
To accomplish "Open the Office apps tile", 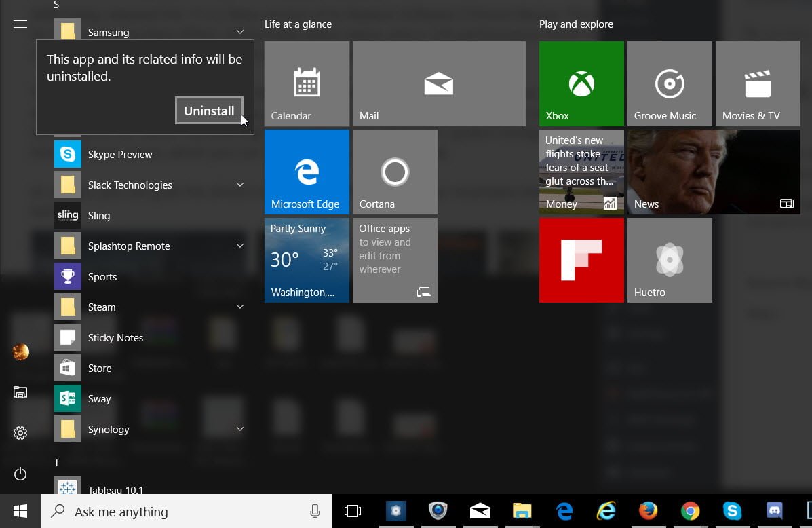I will point(395,260).
